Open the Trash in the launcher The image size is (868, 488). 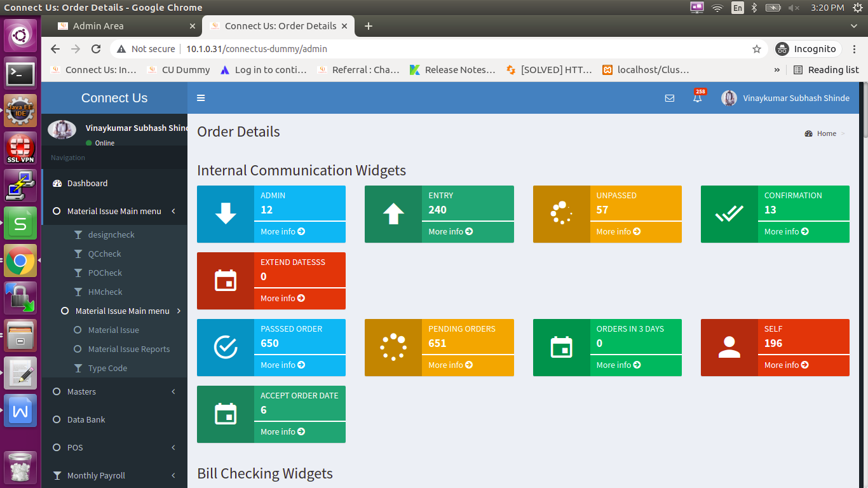tap(20, 468)
